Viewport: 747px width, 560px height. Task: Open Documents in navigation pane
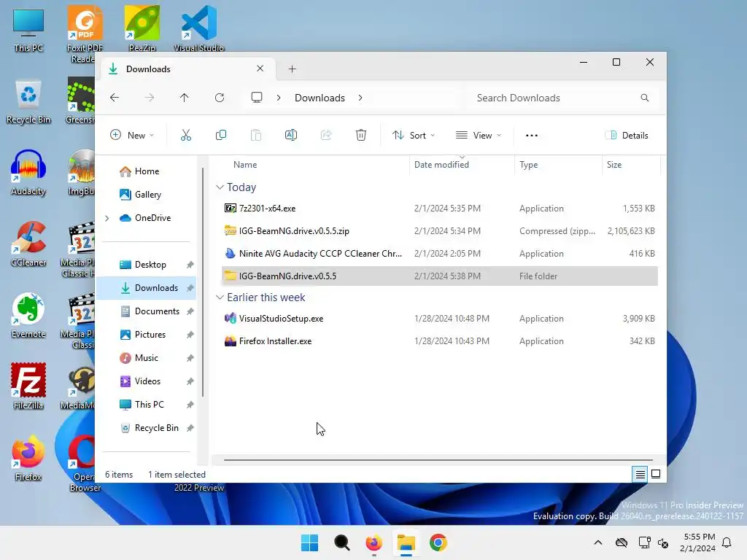pos(149,311)
